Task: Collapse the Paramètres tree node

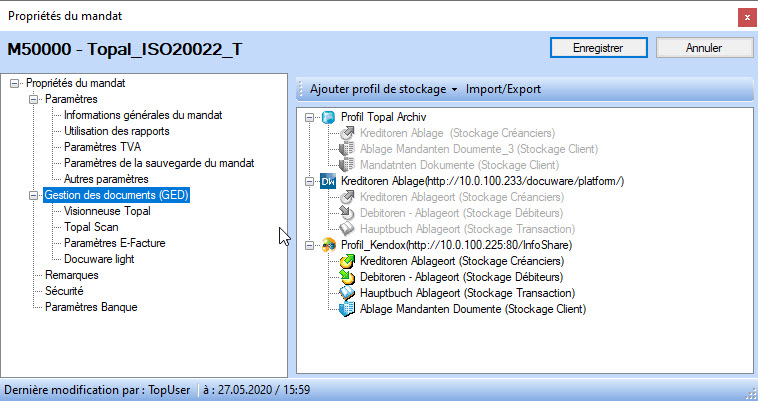Action: [x=34, y=99]
